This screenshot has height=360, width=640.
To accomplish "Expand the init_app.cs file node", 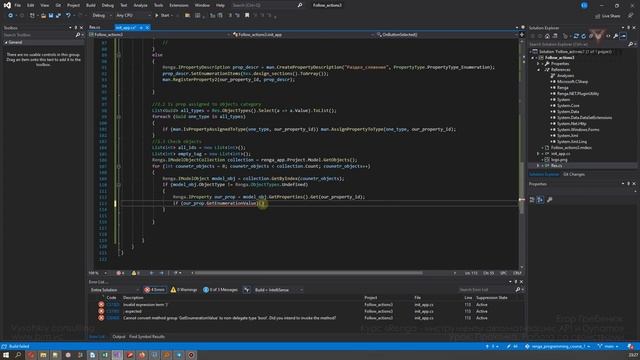I will tap(538, 154).
